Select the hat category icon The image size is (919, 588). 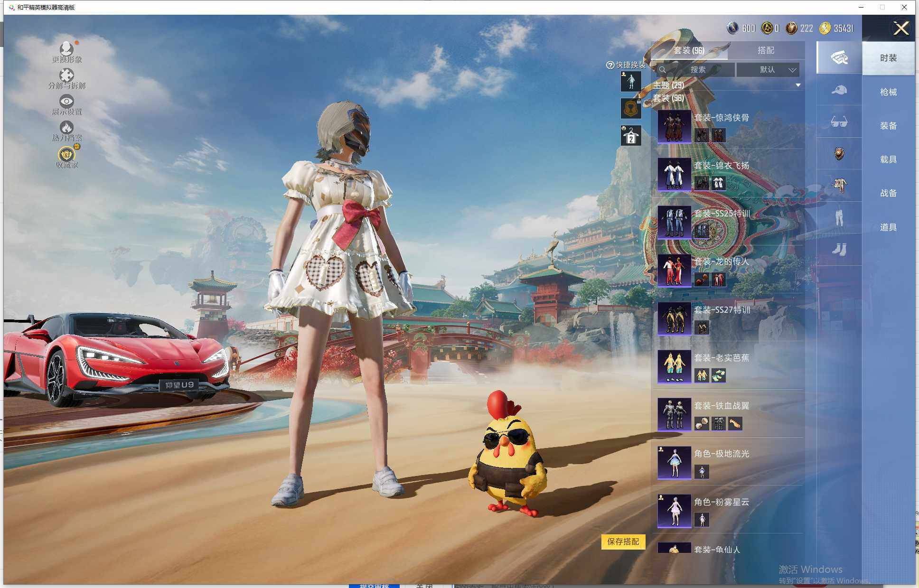pos(839,90)
